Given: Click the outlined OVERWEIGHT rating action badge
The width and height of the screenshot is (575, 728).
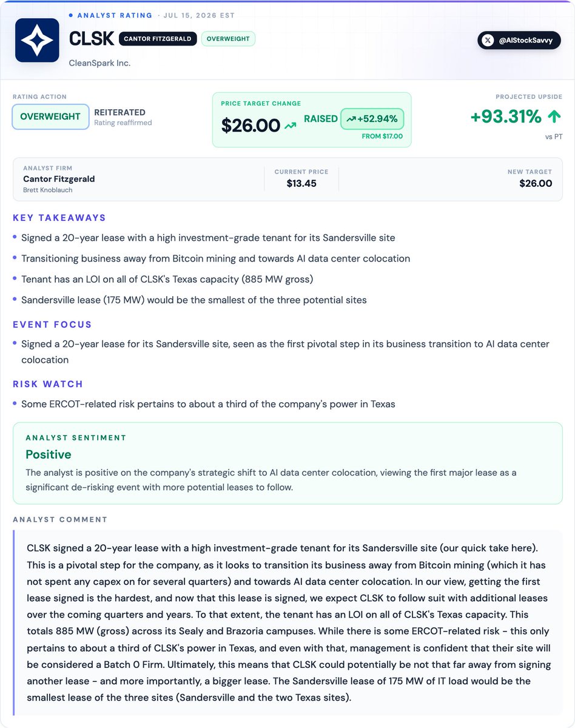Looking at the screenshot, I should tap(50, 116).
